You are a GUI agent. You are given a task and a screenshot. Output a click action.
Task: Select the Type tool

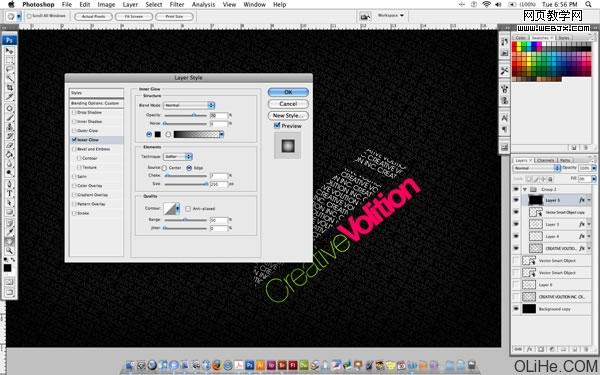click(10, 193)
